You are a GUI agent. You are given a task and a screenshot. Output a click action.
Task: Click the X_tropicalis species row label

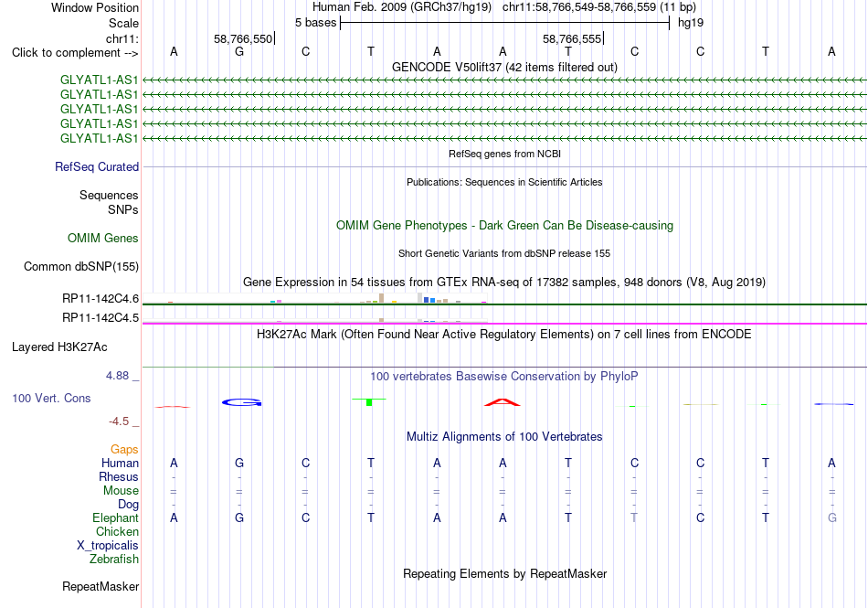pyautogui.click(x=108, y=546)
